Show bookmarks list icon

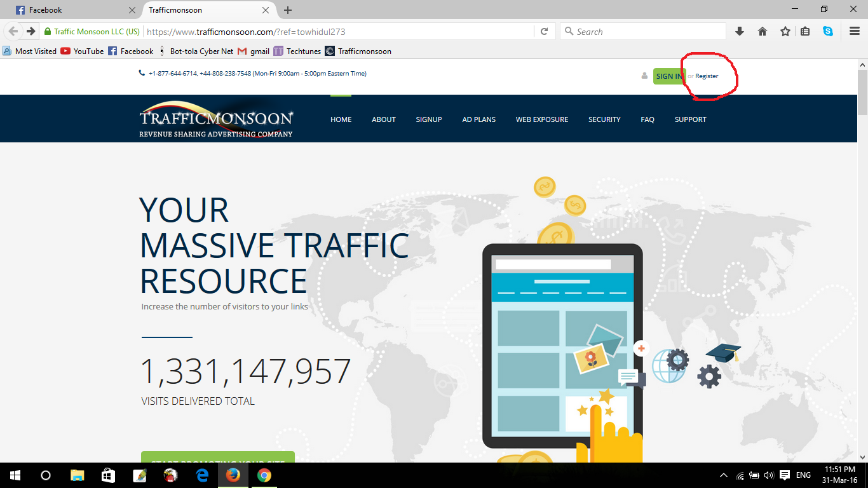805,31
